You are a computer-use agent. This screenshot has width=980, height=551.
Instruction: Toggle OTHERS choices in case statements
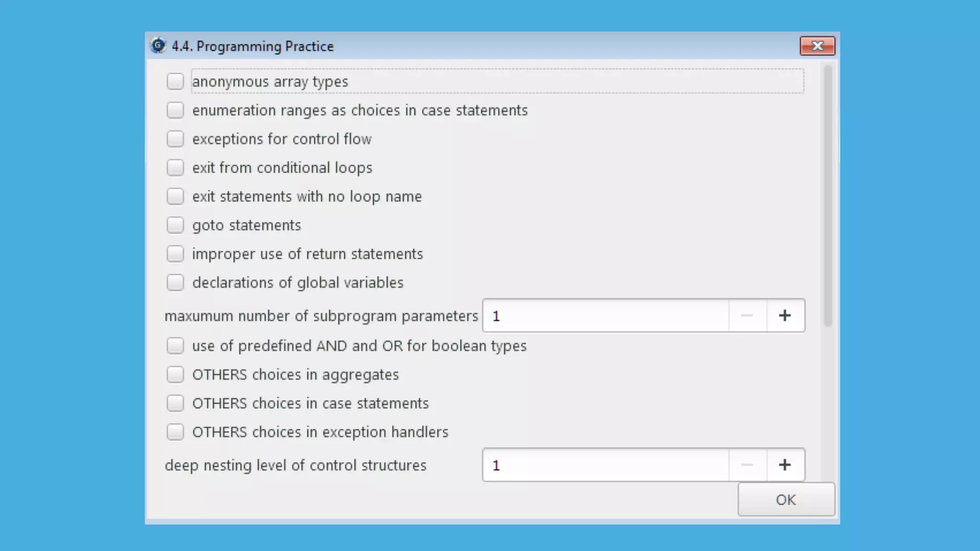tap(175, 403)
